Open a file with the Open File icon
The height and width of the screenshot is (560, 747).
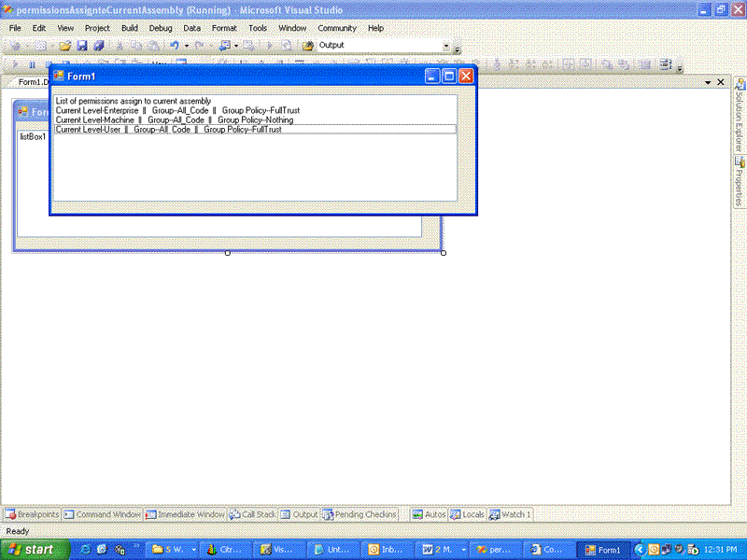click(65, 47)
